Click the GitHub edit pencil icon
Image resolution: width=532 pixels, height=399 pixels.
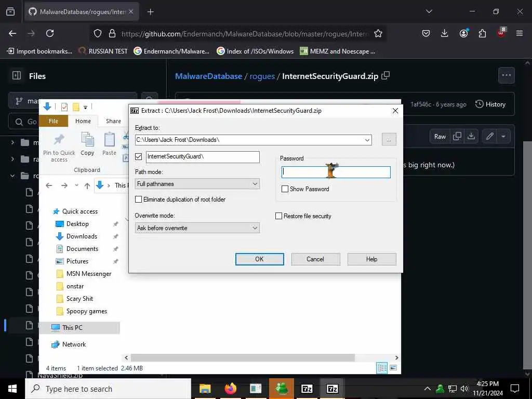coord(489,137)
